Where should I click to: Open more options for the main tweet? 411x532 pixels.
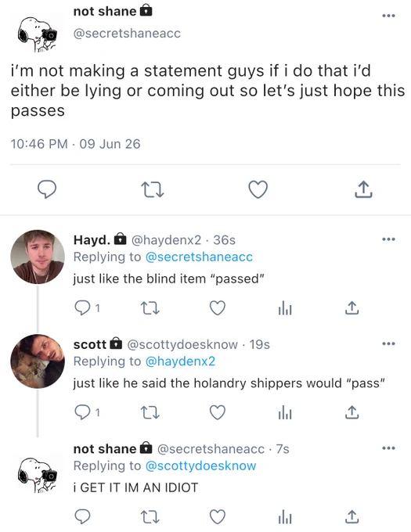(388, 16)
